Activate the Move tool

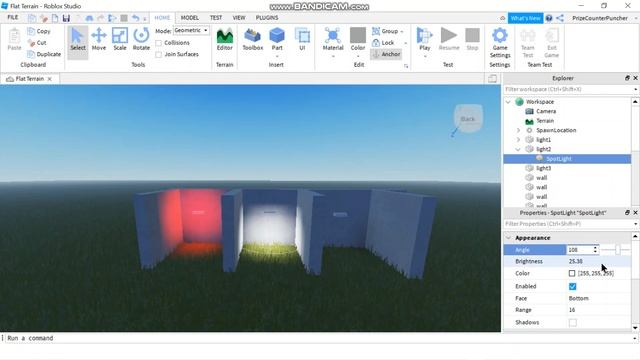click(99, 40)
